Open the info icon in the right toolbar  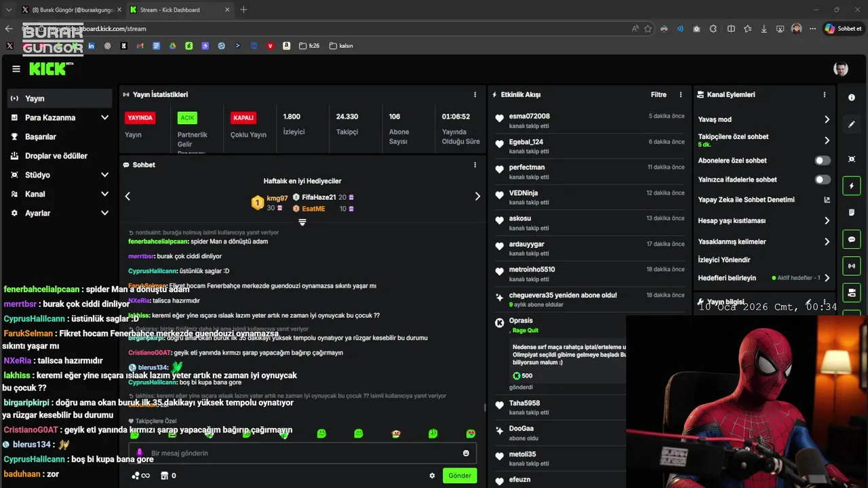(x=852, y=98)
